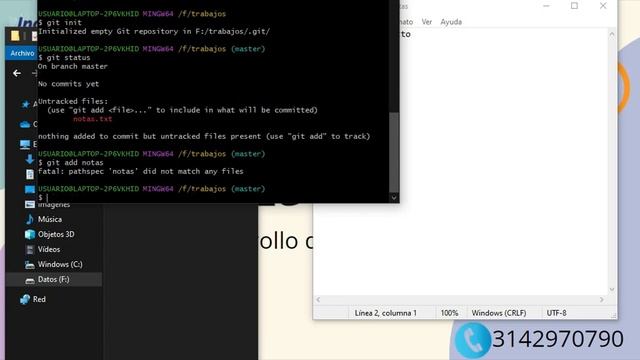Click Notepad vertical scrollbar up arrow
Viewport: 640px width, 360px height.
coord(611,35)
